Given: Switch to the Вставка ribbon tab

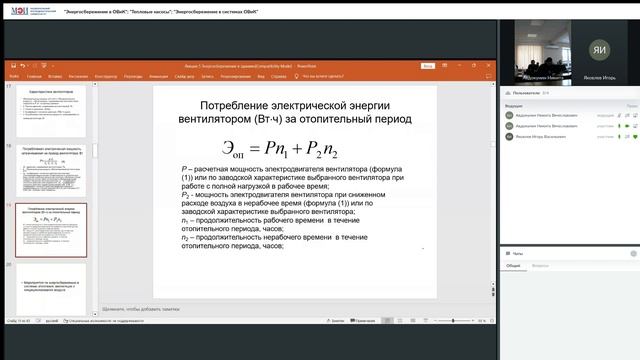Looking at the screenshot, I should pyautogui.click(x=55, y=76).
